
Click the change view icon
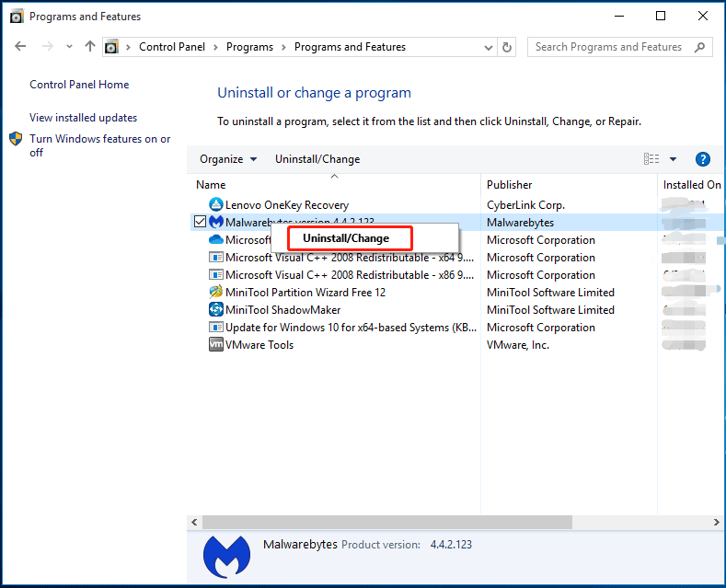click(651, 159)
